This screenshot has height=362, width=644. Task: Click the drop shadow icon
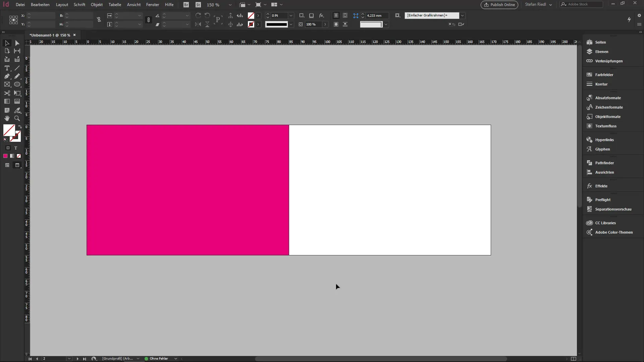pos(311,15)
